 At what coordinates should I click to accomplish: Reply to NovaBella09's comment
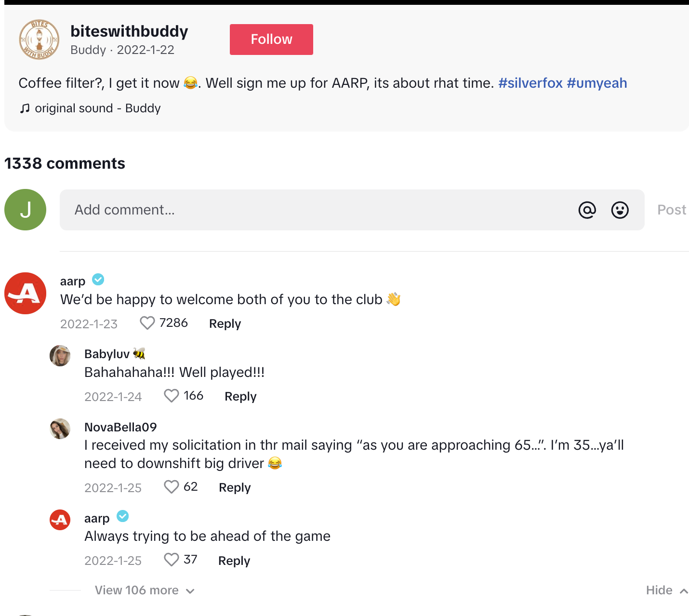click(x=235, y=487)
